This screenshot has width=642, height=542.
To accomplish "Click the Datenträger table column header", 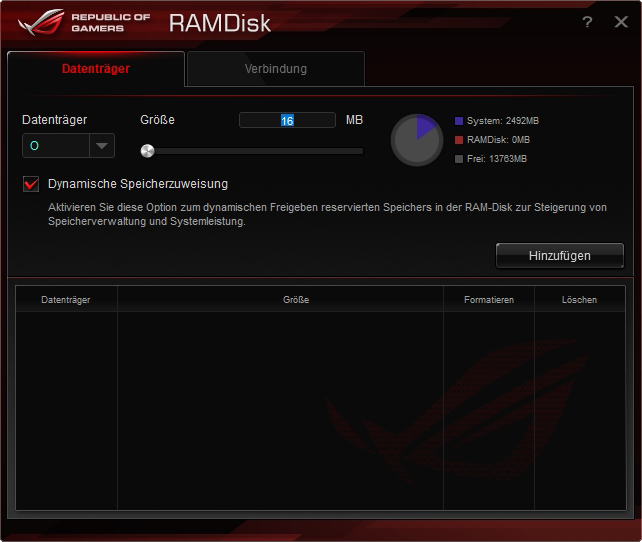I will 66,300.
